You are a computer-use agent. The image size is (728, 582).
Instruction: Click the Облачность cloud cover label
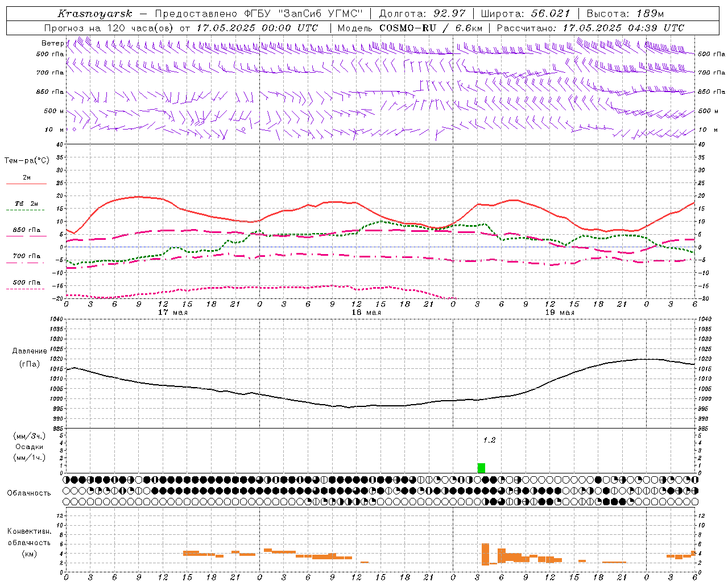coord(29,493)
